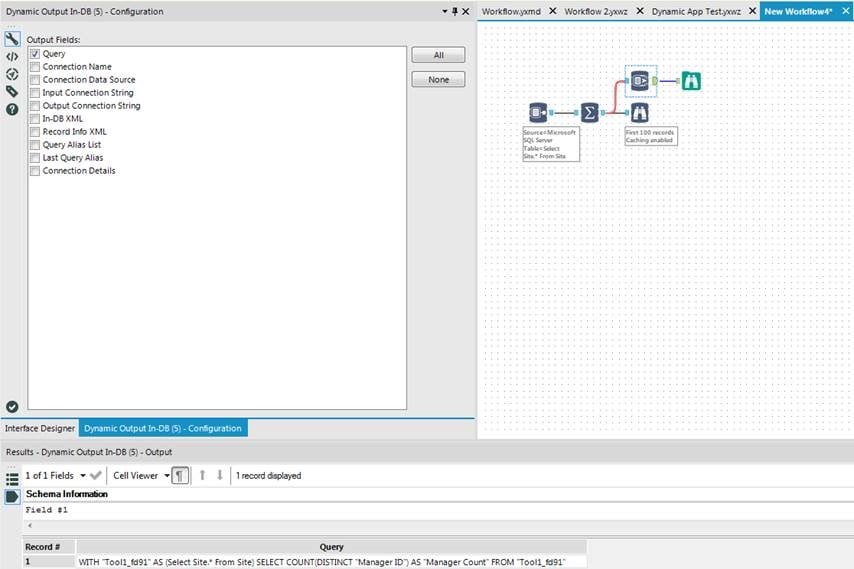The height and width of the screenshot is (569, 854).
Task: Click the 1 record displayed text
Action: click(x=269, y=475)
